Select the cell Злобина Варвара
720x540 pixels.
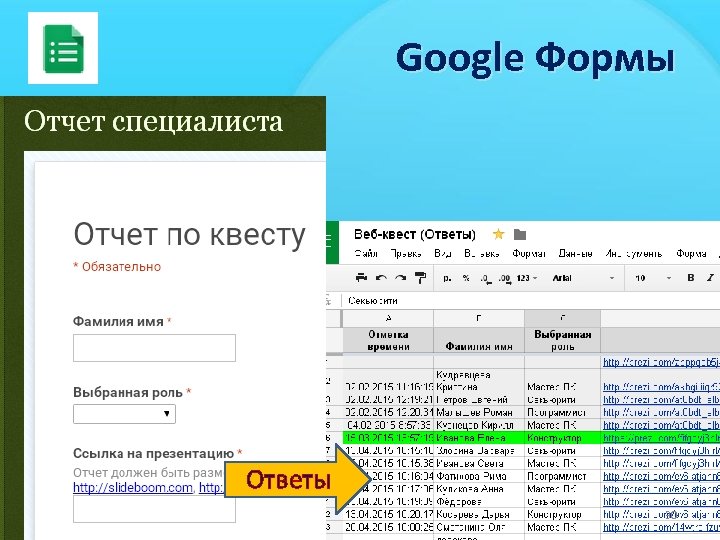click(x=478, y=451)
